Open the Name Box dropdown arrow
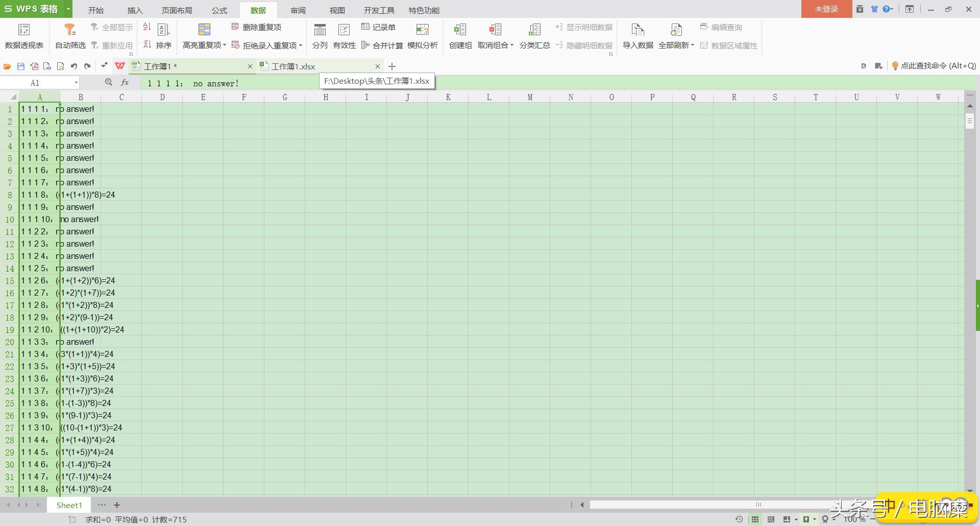 (76, 83)
